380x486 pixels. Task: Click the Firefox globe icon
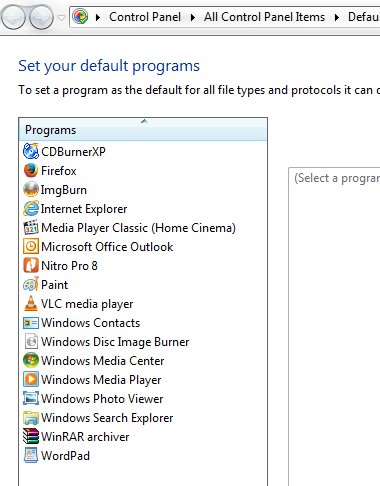point(31,171)
